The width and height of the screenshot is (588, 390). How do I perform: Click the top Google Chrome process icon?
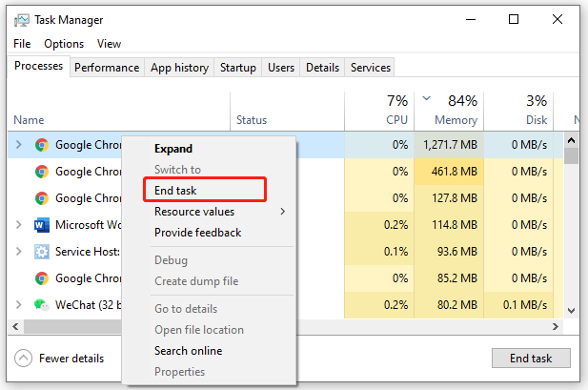42,145
